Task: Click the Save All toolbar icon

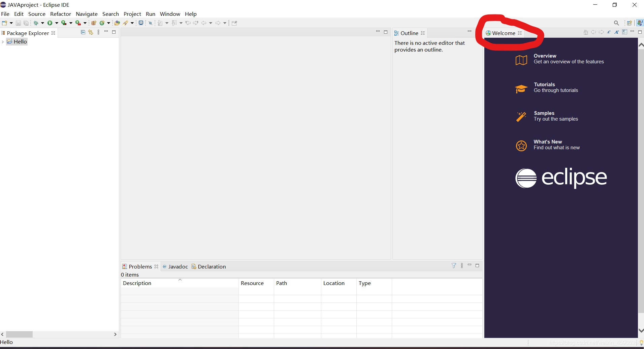Action: pyautogui.click(x=26, y=23)
